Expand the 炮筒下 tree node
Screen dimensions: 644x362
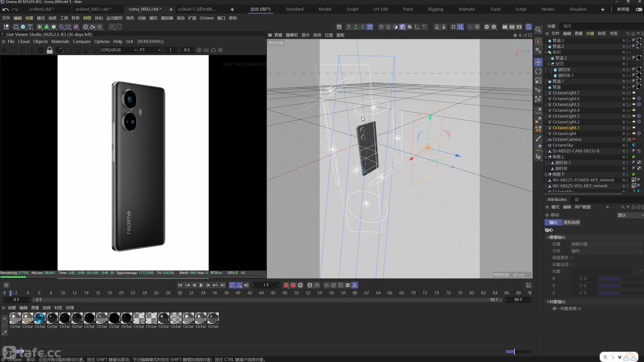pos(546,174)
